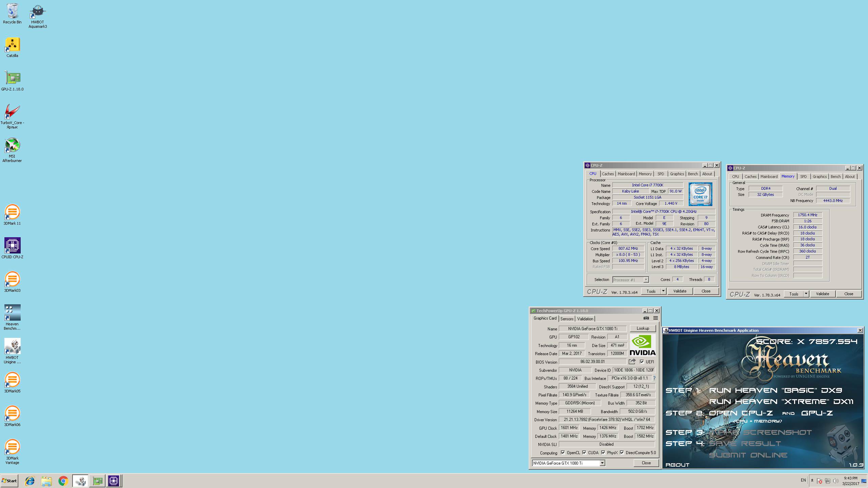Image resolution: width=868 pixels, height=488 pixels.
Task: Open 3DMark06 desktop shortcut
Action: click(12, 416)
